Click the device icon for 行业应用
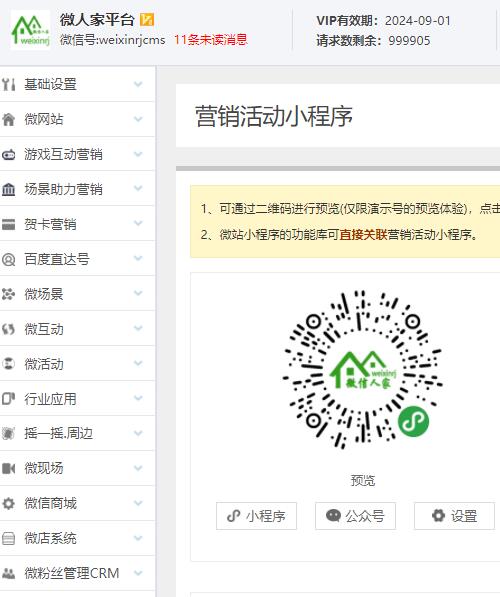 (x=8, y=399)
